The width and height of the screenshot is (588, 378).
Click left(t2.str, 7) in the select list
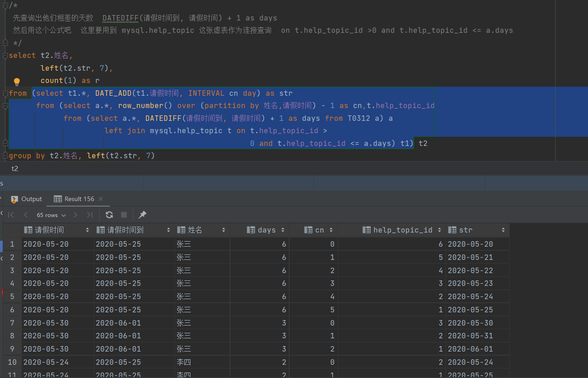[x=74, y=68]
